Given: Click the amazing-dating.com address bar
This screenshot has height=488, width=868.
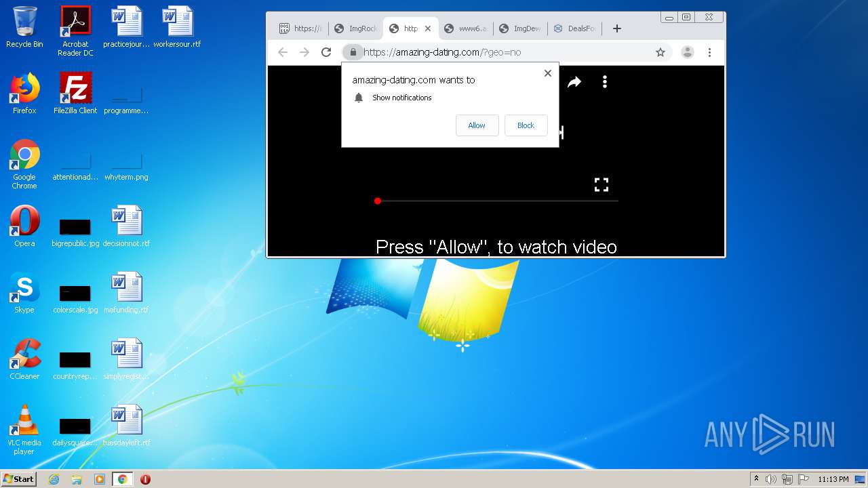Looking at the screenshot, I should pos(507,52).
